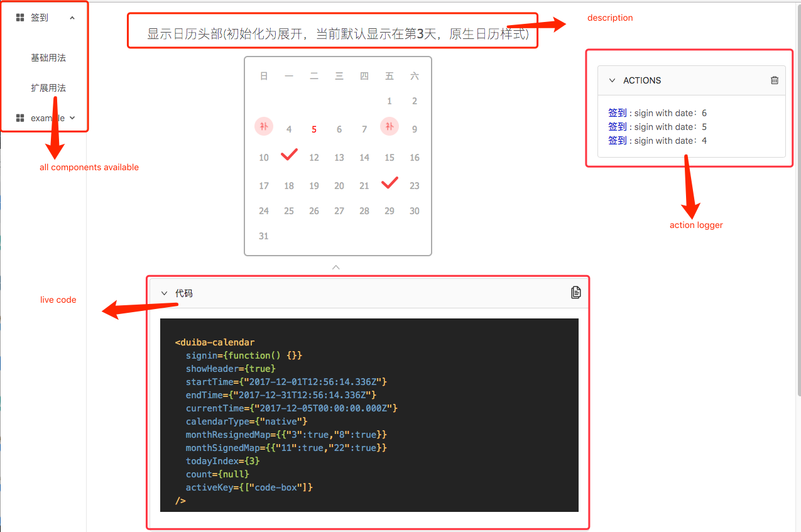Click the showHeader={true} code line

pyautogui.click(x=231, y=369)
